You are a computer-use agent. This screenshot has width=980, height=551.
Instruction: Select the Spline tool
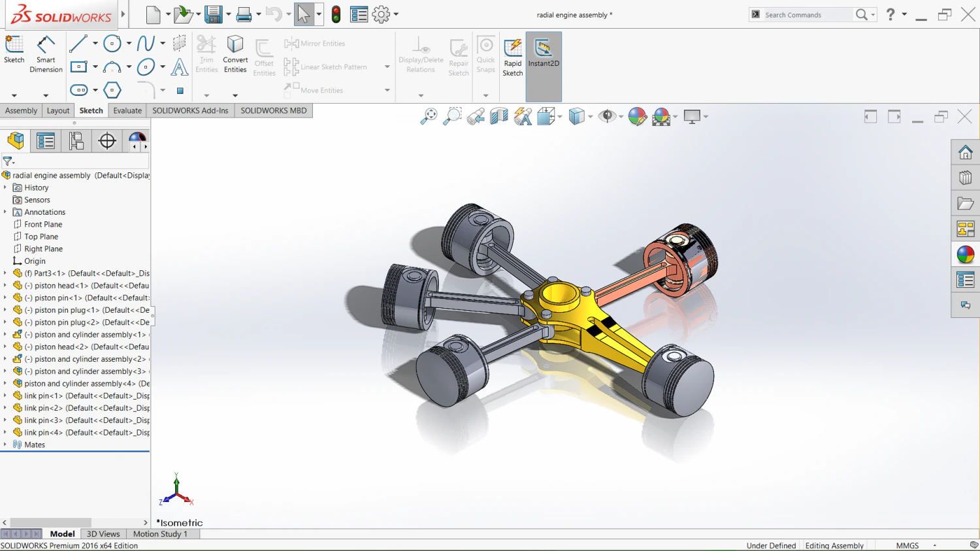(146, 44)
